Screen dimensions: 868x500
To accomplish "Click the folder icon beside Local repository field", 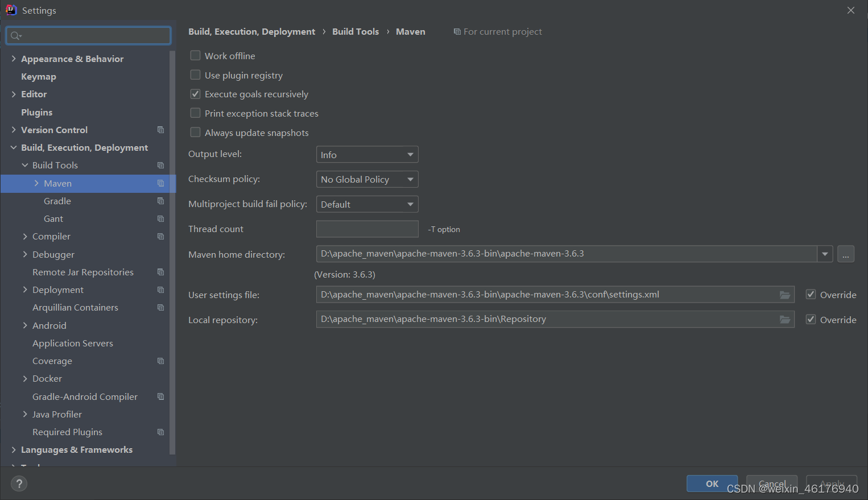I will pyautogui.click(x=785, y=319).
